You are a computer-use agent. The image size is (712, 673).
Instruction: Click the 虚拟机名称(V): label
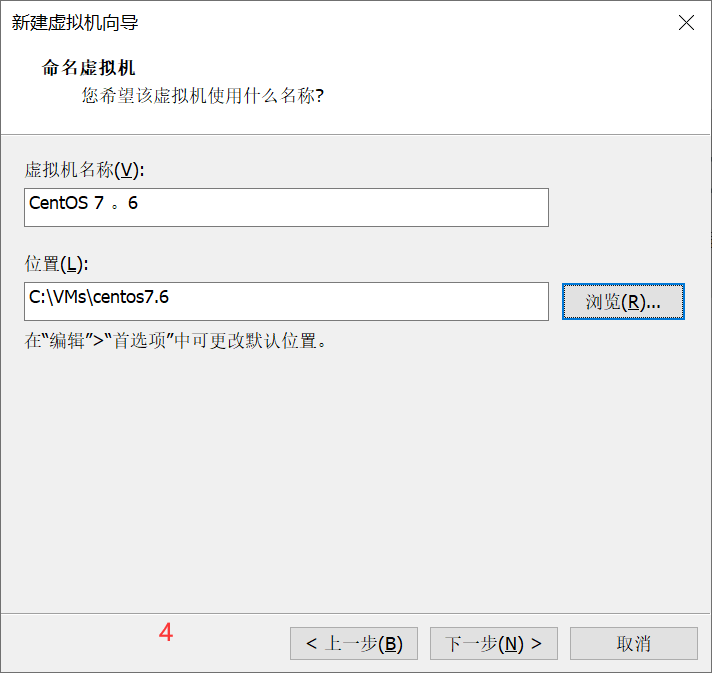pos(84,170)
